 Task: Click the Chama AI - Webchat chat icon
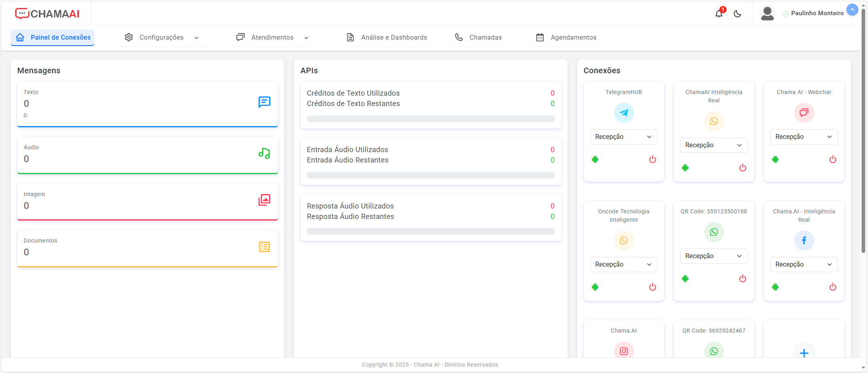point(804,113)
